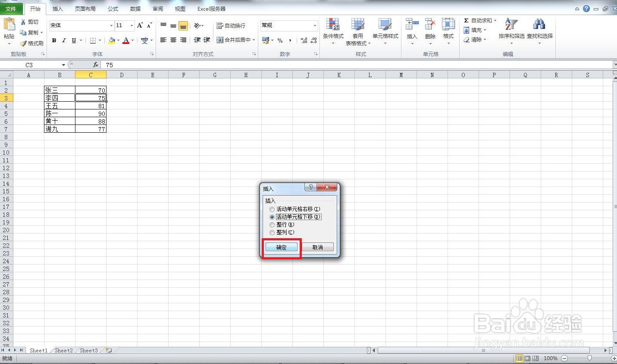Viewport: 617px width, 364px height.
Task: Apply bottom vertical alignment
Action: [x=183, y=26]
